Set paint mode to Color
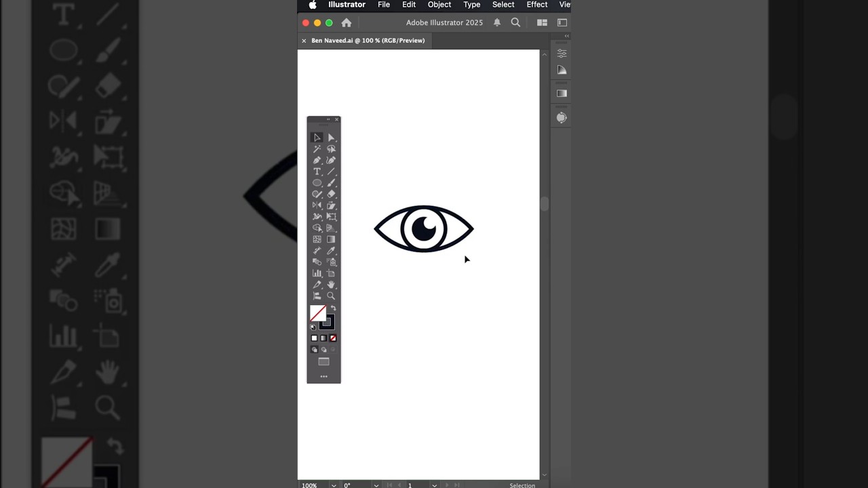The image size is (868, 488). tap(314, 338)
